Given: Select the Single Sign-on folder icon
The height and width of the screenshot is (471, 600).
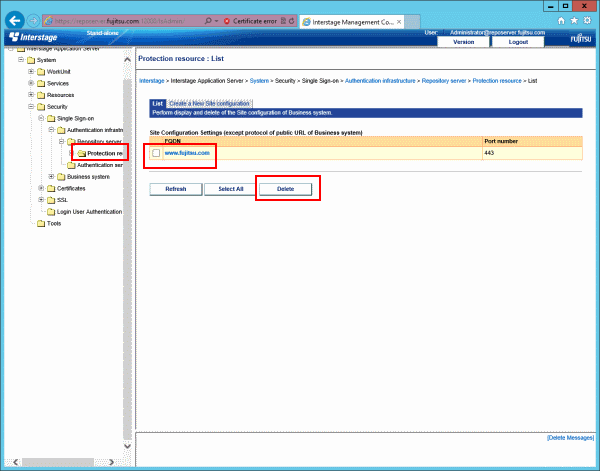Looking at the screenshot, I should (51, 119).
